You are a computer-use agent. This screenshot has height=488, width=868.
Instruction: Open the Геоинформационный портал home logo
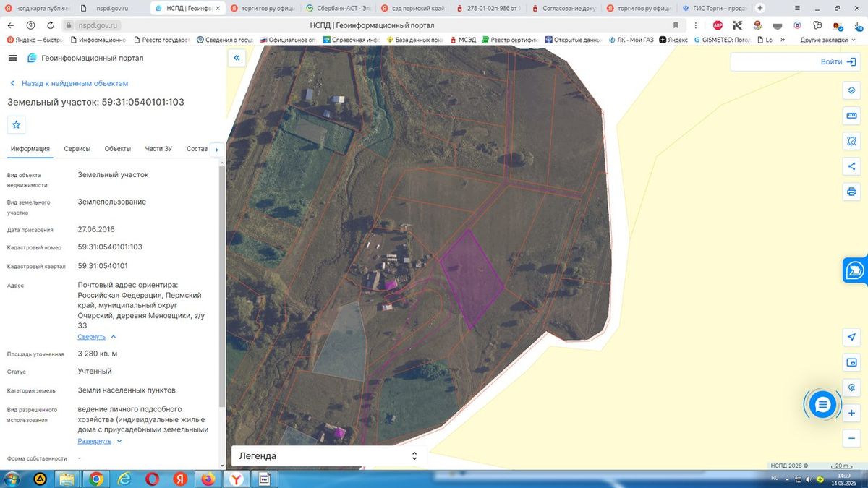[85, 58]
